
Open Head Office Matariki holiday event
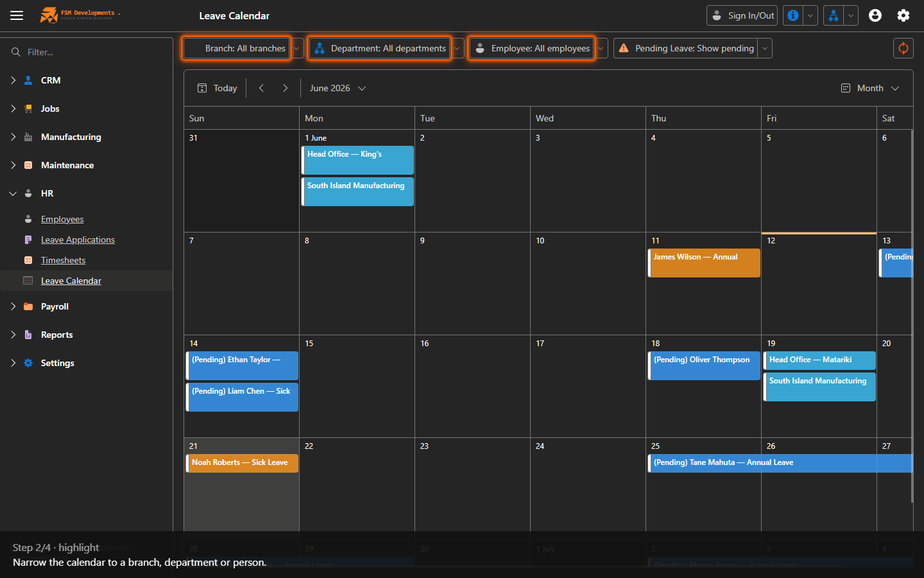click(x=819, y=360)
